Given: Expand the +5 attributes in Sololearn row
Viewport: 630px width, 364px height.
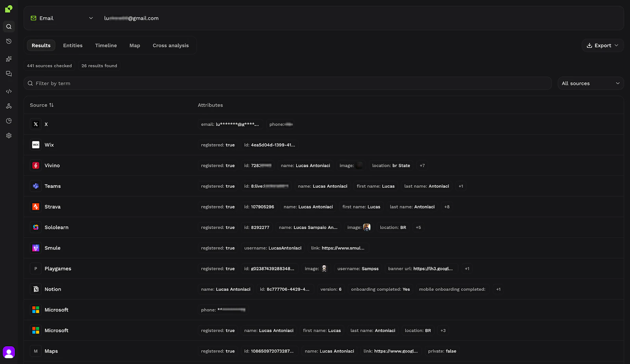Looking at the screenshot, I should click(419, 227).
